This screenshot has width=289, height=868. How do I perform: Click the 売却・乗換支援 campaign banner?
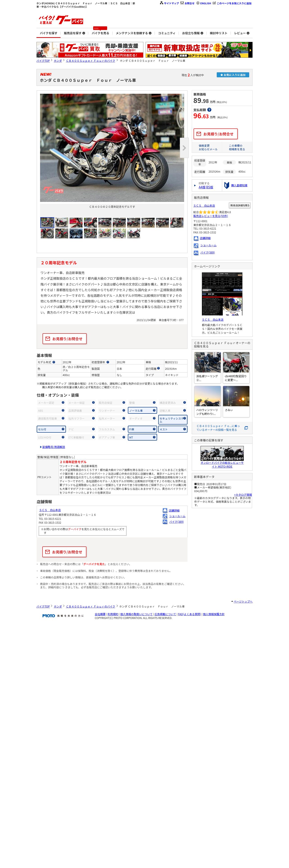pyautogui.click(x=90, y=50)
